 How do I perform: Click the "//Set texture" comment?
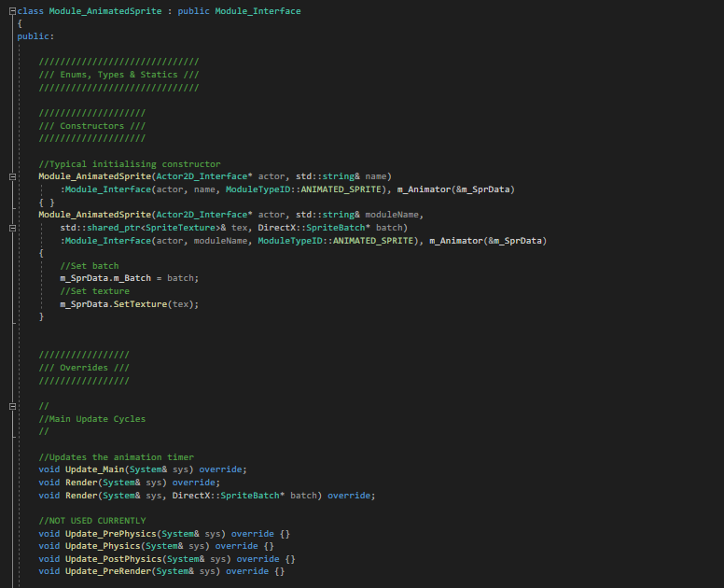94,291
